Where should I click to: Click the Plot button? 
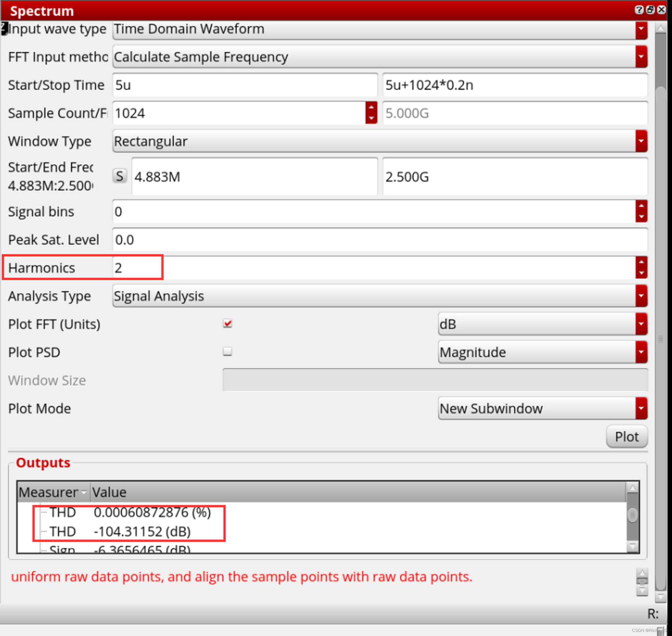(x=627, y=437)
